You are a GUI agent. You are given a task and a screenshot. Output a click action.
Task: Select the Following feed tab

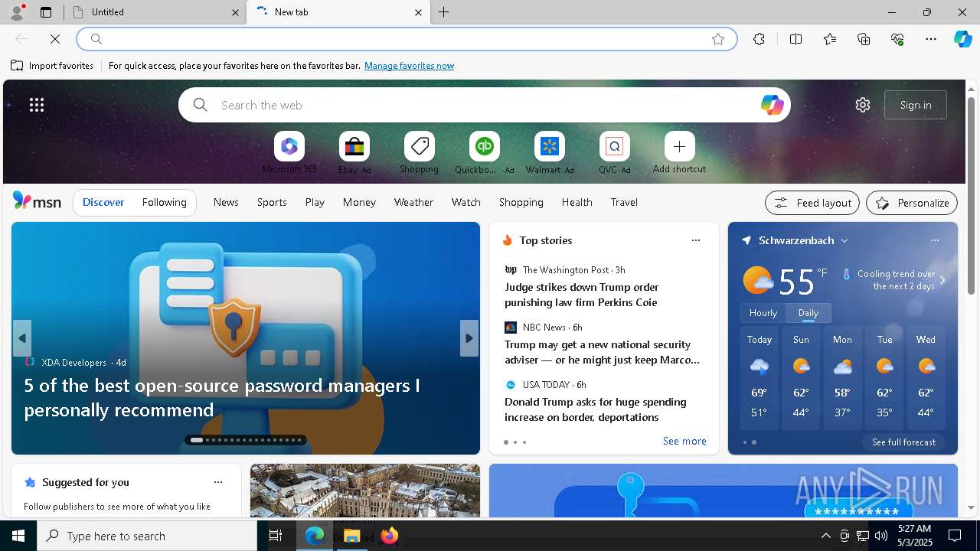tap(164, 202)
